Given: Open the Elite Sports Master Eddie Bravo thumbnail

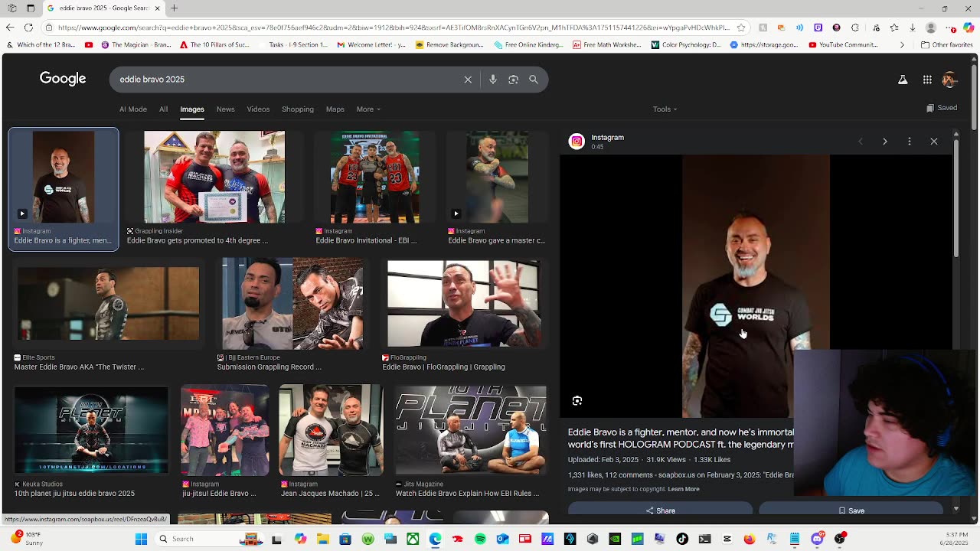Looking at the screenshot, I should (x=108, y=305).
